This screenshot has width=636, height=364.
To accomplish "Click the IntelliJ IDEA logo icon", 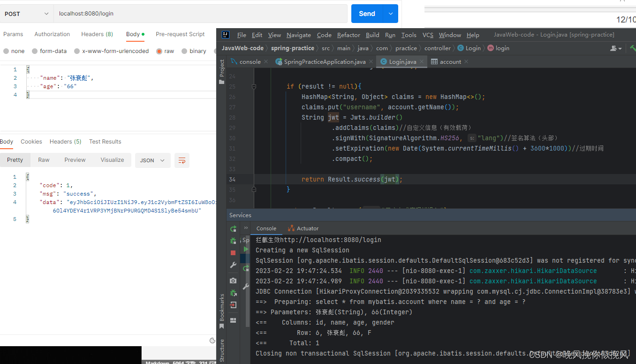I will pos(226,35).
